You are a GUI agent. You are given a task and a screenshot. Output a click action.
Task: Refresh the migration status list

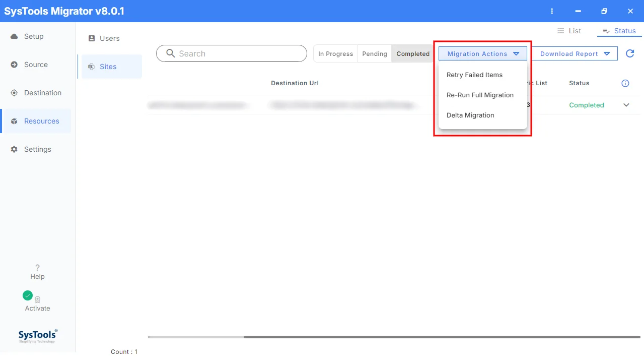coord(630,53)
